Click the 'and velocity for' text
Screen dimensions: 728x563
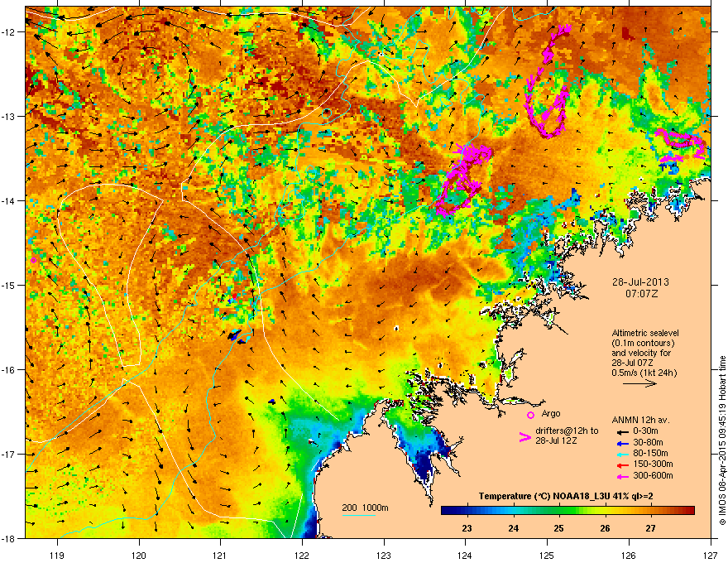pos(641,353)
